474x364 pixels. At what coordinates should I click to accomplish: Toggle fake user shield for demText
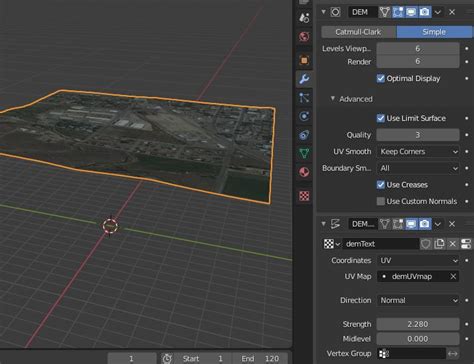tap(426, 244)
